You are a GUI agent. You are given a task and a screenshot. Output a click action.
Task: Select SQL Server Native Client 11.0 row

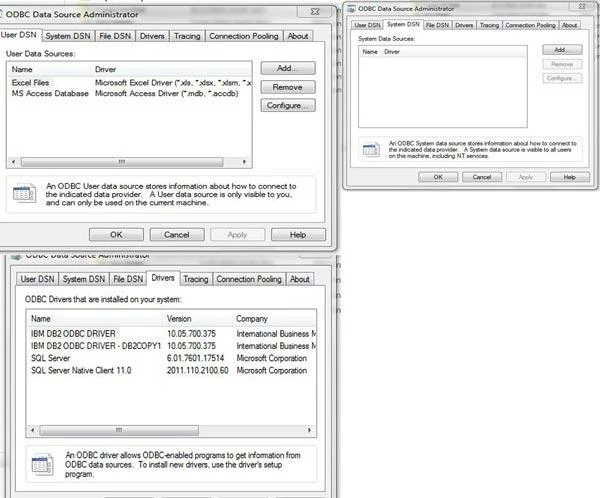pos(171,371)
